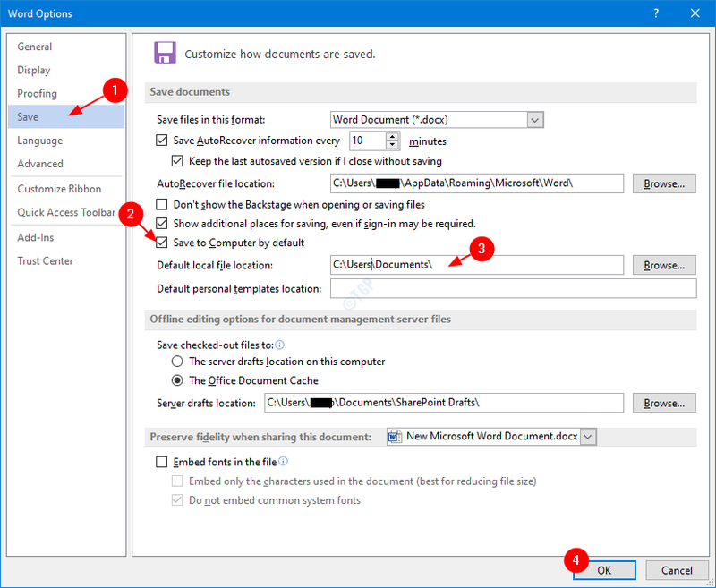This screenshot has width=716, height=588.
Task: Select the Save category in sidebar
Action: [66, 117]
